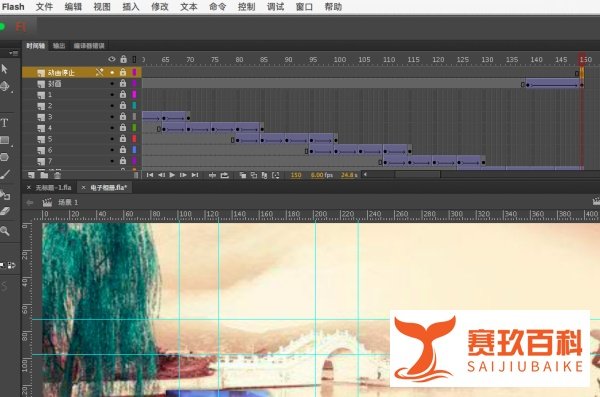
Task: Toggle visibility dot of layer 封面
Action: point(112,83)
